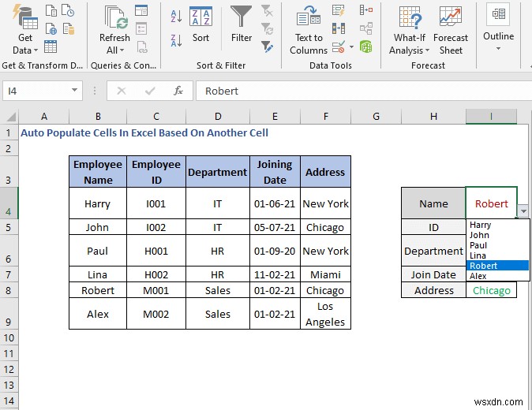
Task: Click green Chicago result cell
Action: [x=492, y=290]
